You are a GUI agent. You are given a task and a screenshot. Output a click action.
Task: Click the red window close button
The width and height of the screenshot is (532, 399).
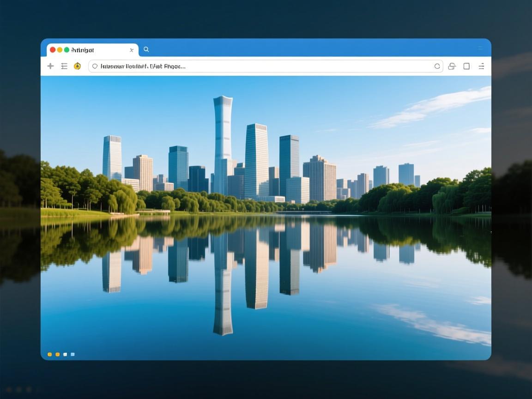click(53, 50)
